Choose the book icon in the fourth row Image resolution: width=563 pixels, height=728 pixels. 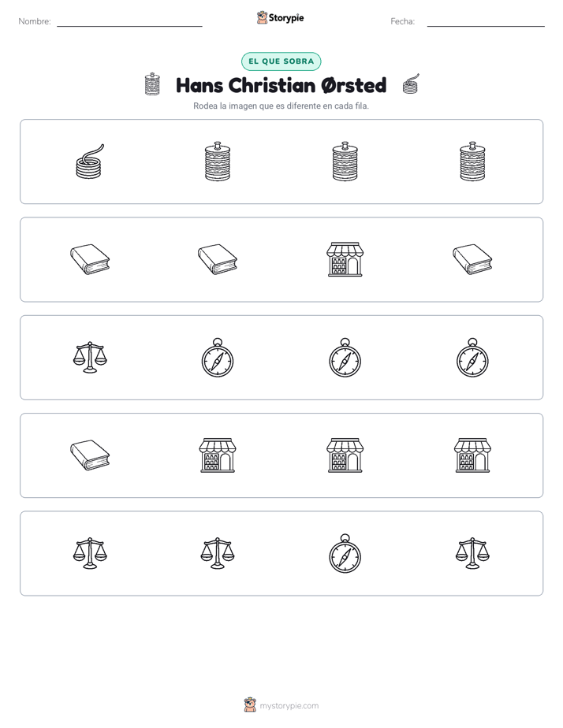click(90, 455)
